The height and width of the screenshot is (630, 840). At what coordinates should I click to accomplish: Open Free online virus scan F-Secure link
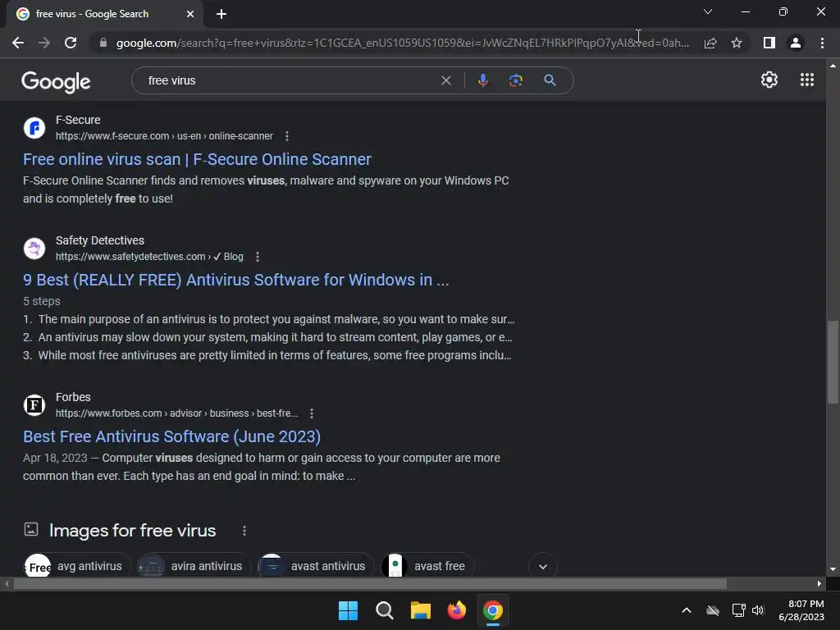[197, 159]
